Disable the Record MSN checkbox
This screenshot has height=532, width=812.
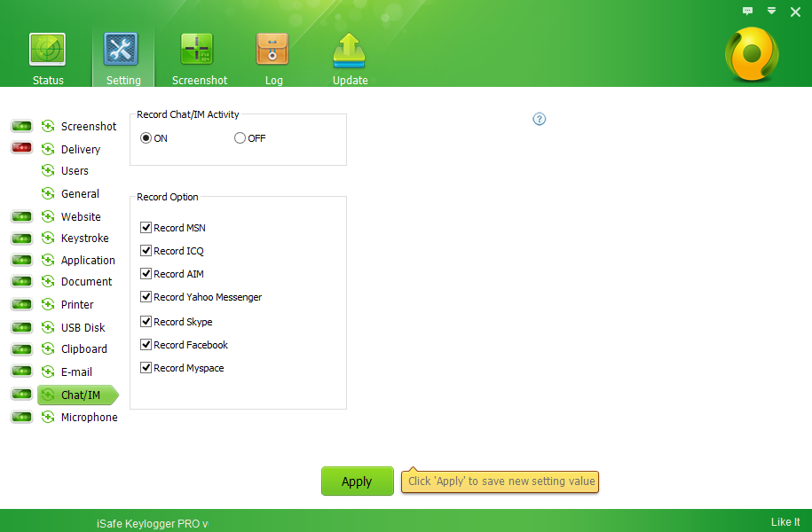click(x=146, y=228)
